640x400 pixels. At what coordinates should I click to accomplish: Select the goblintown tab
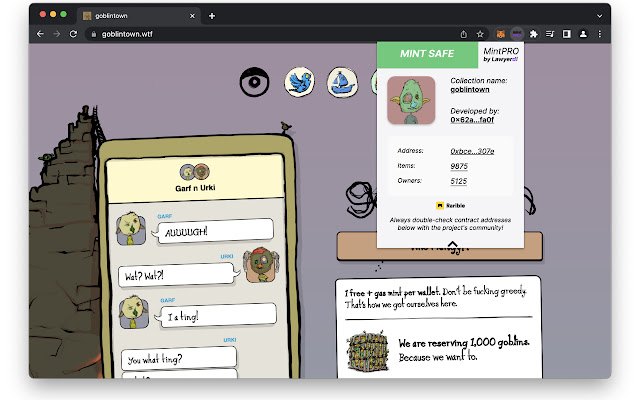[139, 16]
